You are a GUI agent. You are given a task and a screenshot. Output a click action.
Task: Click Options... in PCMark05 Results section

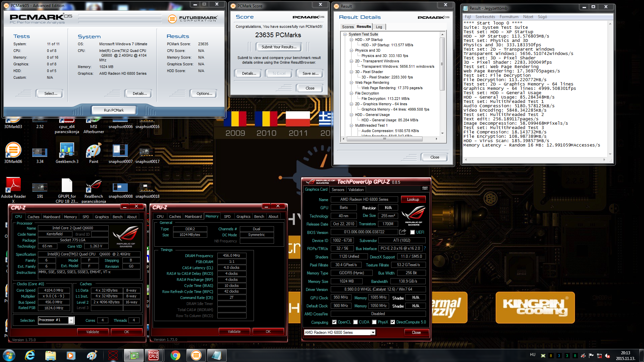(204, 94)
